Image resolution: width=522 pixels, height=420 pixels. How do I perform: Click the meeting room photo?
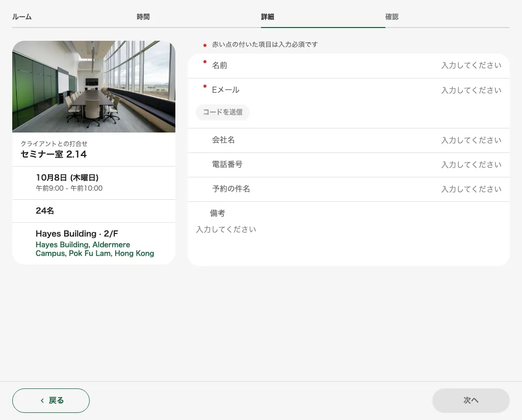[x=94, y=87]
